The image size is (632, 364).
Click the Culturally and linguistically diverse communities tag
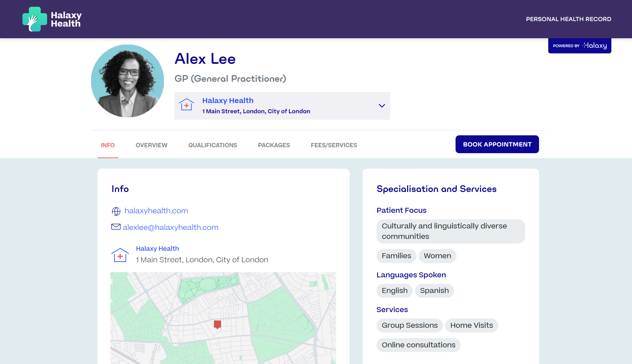[451, 231]
